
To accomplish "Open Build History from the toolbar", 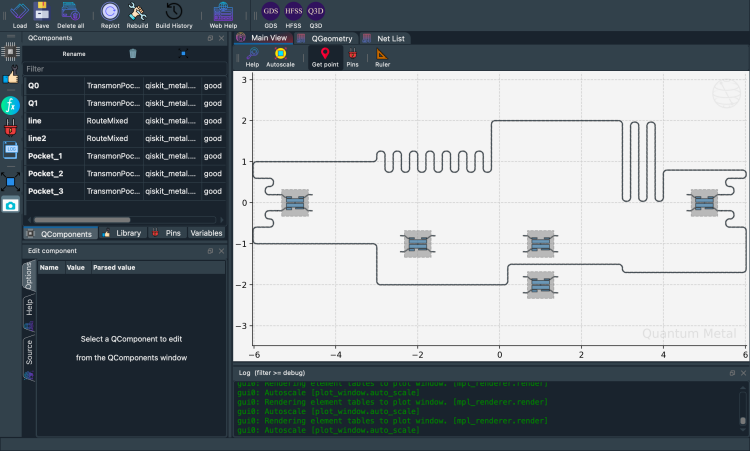I will coord(174,15).
